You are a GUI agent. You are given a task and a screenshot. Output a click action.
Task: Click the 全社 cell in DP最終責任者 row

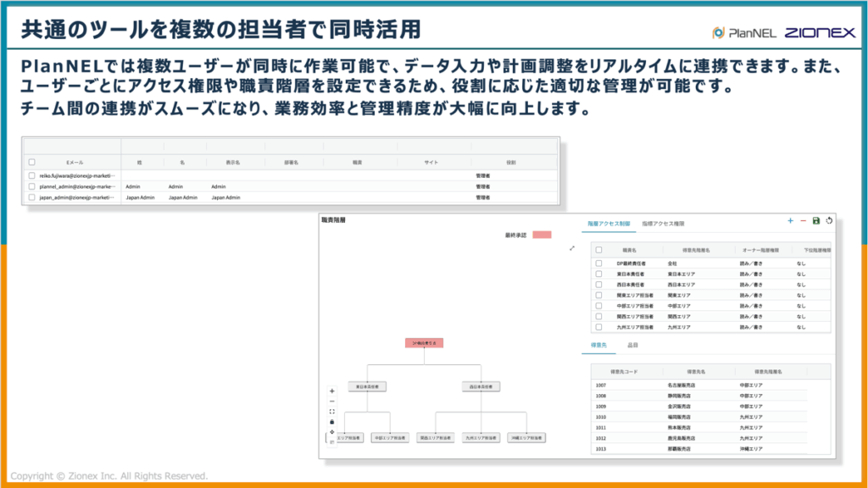pos(672,263)
